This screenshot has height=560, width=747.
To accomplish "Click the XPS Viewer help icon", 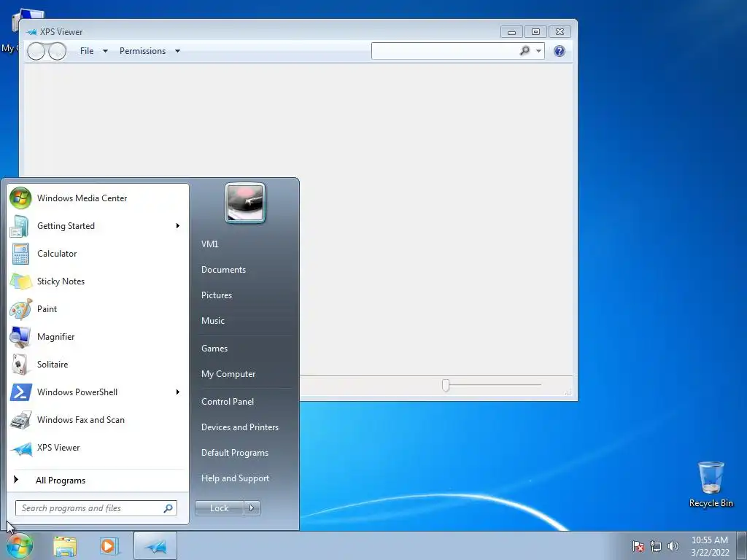I will tap(560, 51).
